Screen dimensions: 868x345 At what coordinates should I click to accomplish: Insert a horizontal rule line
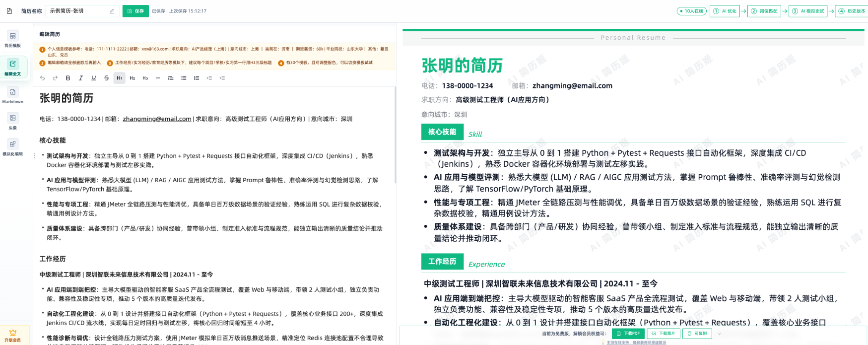[158, 78]
